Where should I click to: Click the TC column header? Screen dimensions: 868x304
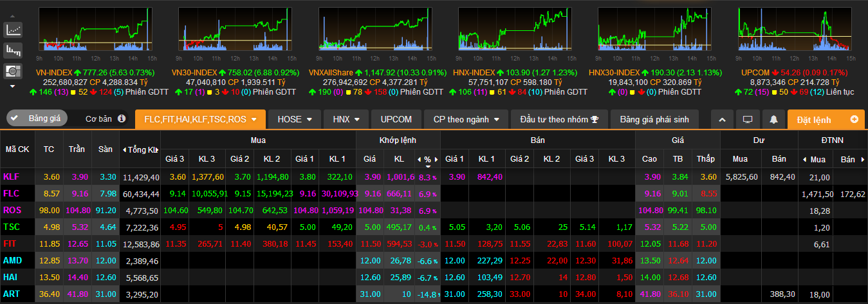pyautogui.click(x=49, y=149)
